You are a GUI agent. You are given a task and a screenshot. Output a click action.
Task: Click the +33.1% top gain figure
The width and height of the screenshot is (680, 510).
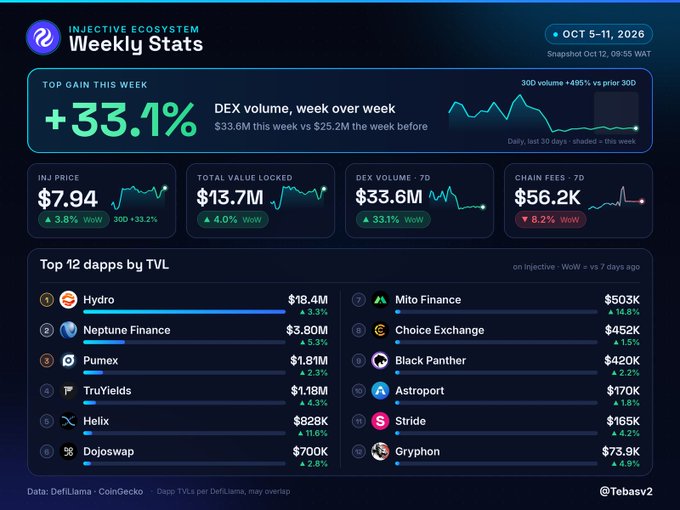[x=121, y=120]
